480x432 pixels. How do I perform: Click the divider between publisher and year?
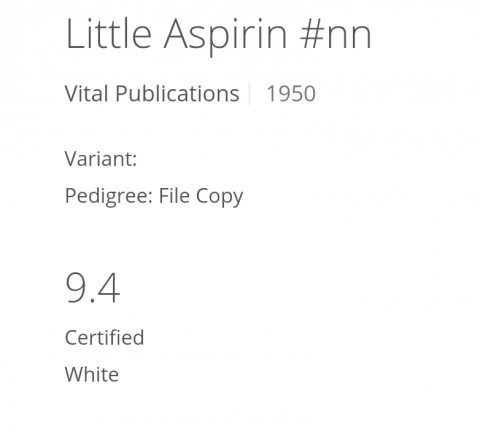pos(250,94)
